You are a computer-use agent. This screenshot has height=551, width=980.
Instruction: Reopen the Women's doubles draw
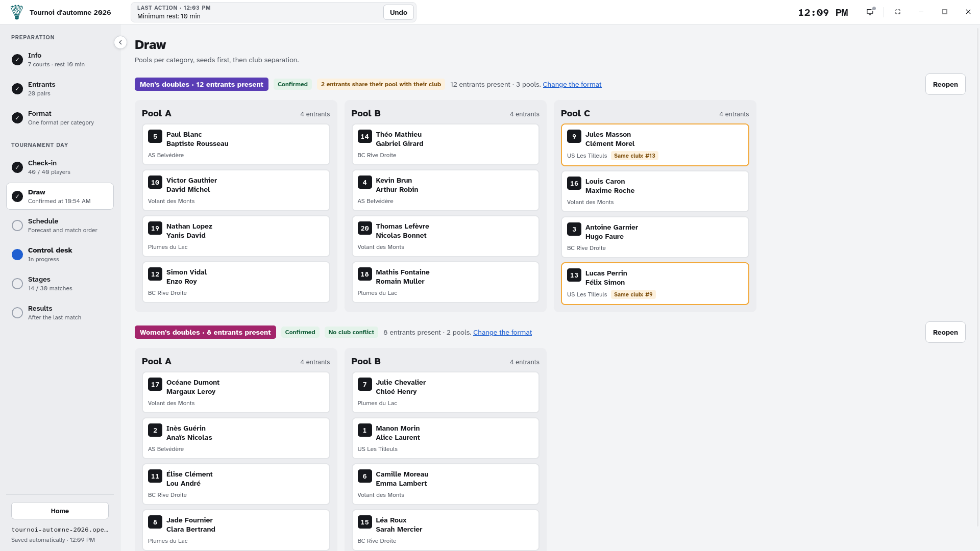point(945,332)
